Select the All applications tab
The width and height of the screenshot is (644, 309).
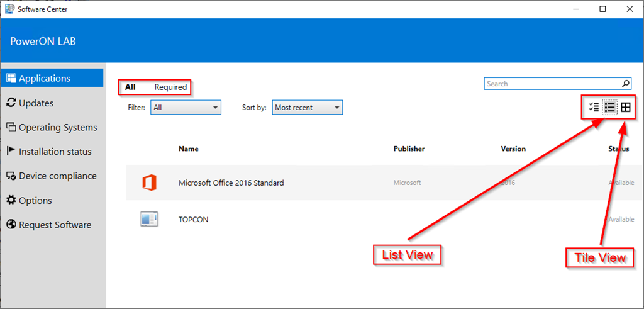pos(130,87)
